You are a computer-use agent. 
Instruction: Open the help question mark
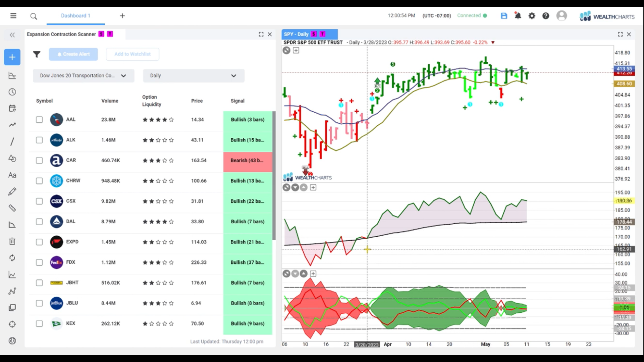pos(546,16)
